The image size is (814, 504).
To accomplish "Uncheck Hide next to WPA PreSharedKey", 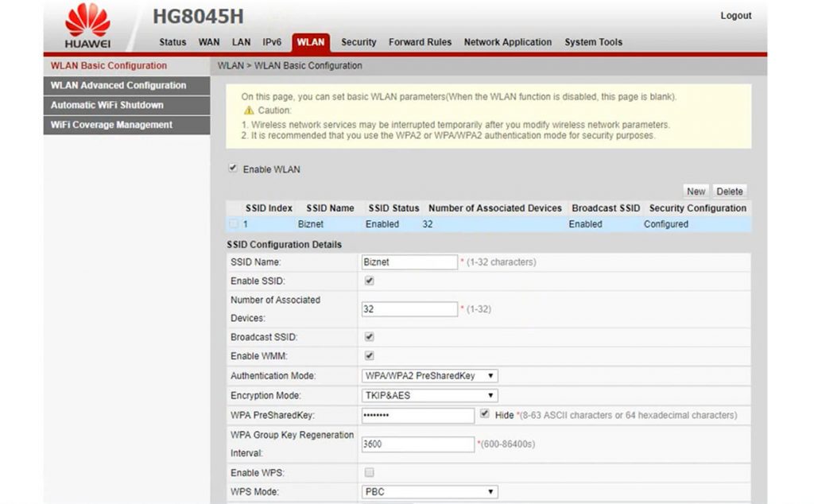I will click(484, 413).
